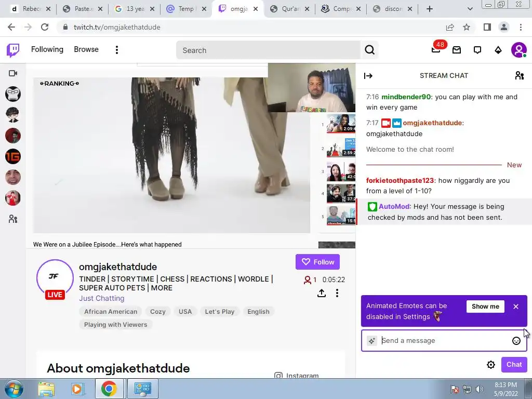532x399 pixels.
Task: Select the first ranked video thumbnail
Action: (x=341, y=124)
